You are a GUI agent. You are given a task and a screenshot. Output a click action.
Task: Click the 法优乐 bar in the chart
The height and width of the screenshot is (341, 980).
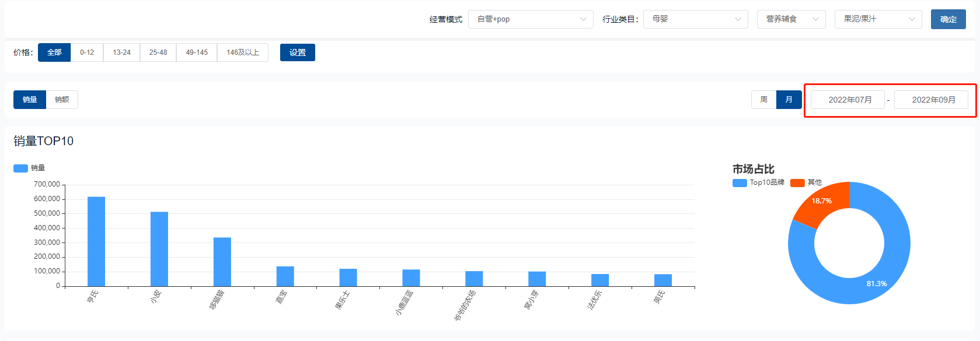click(600, 280)
